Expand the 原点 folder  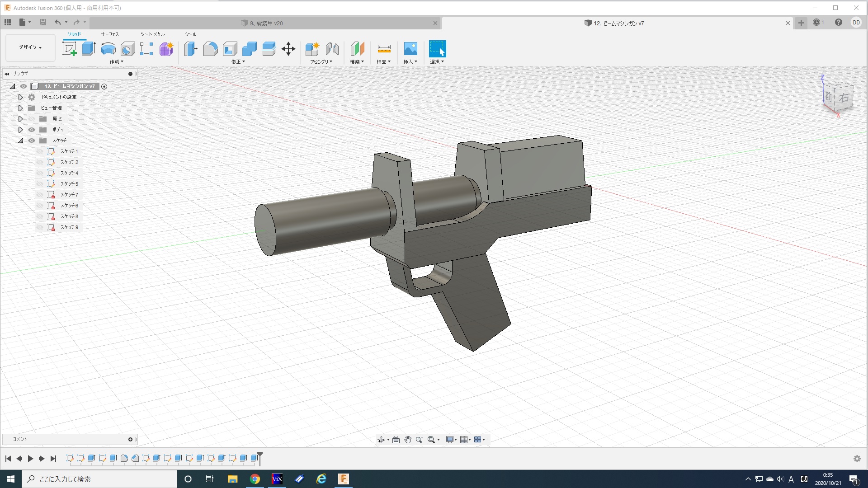point(20,119)
